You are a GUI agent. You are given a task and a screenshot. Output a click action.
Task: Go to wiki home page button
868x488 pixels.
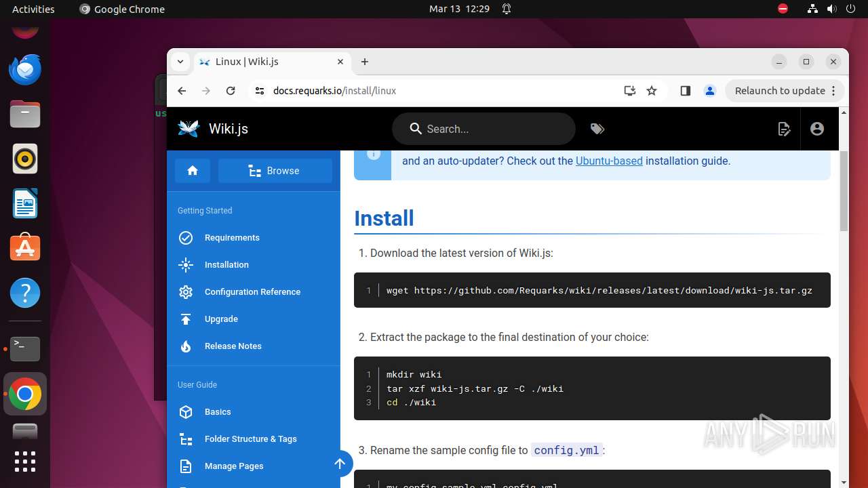tap(193, 171)
